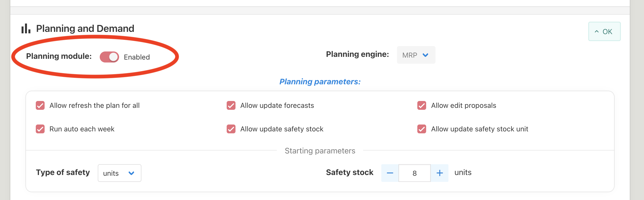This screenshot has height=200, width=644.
Task: Click the chevron arrow in units dropdown
Action: pos(131,173)
